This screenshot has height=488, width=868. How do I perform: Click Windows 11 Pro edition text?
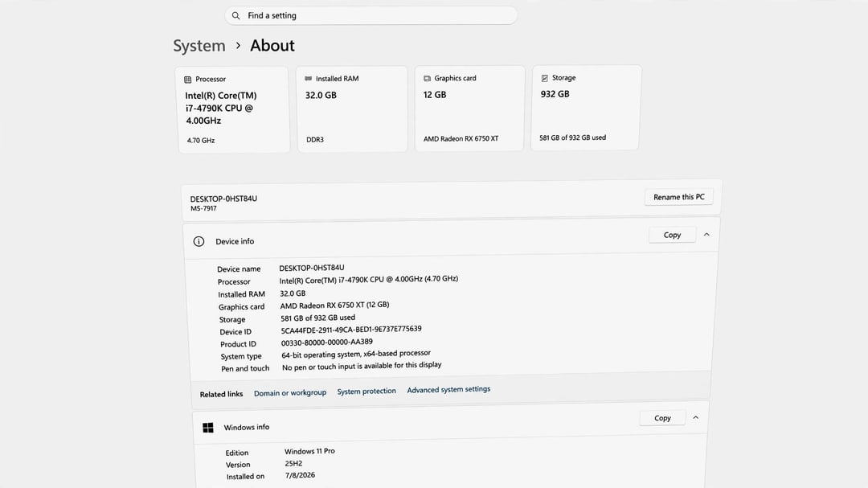click(x=309, y=452)
